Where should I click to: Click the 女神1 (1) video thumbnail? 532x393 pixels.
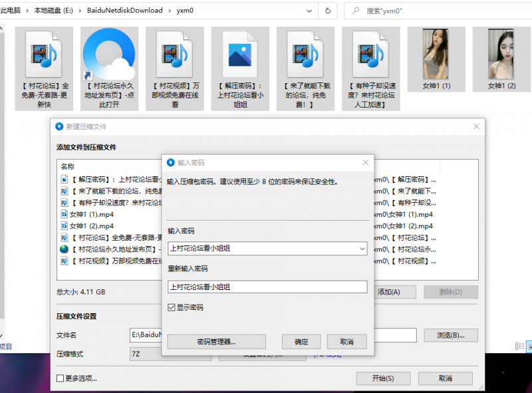click(x=436, y=53)
